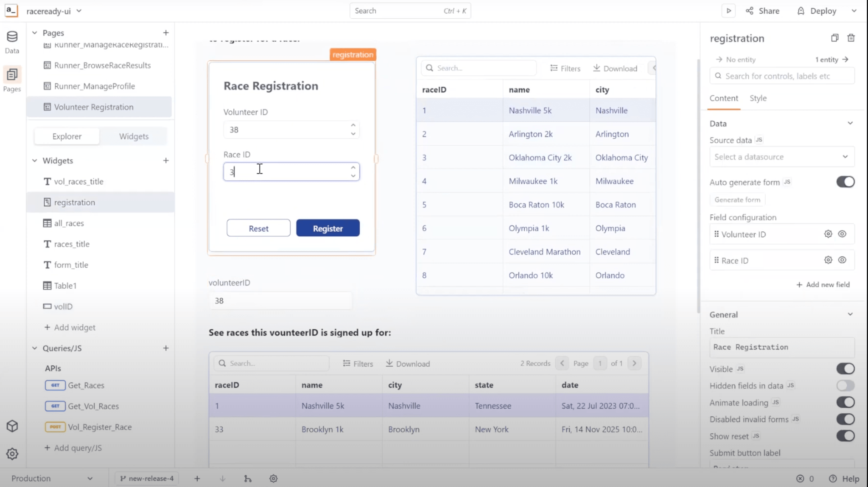Click the Register button in form

pyautogui.click(x=327, y=228)
